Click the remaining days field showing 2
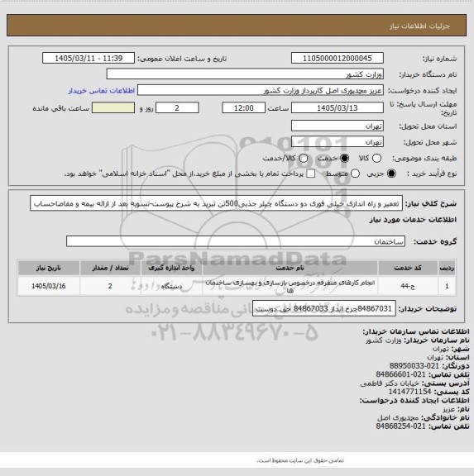 point(177,108)
